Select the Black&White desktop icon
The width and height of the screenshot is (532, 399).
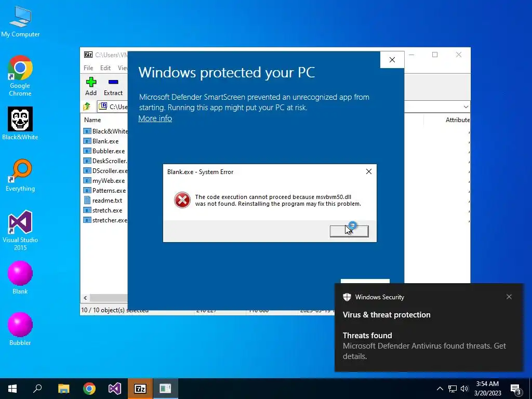click(20, 124)
